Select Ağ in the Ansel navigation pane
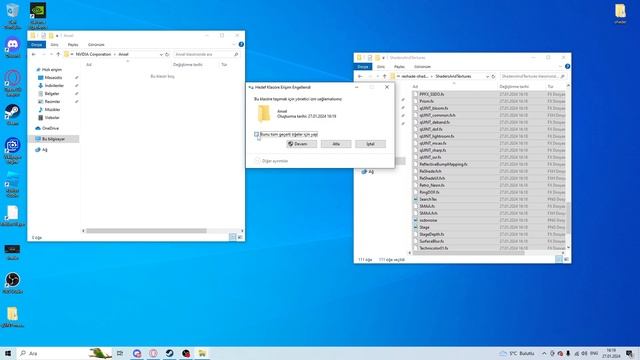 44,150
